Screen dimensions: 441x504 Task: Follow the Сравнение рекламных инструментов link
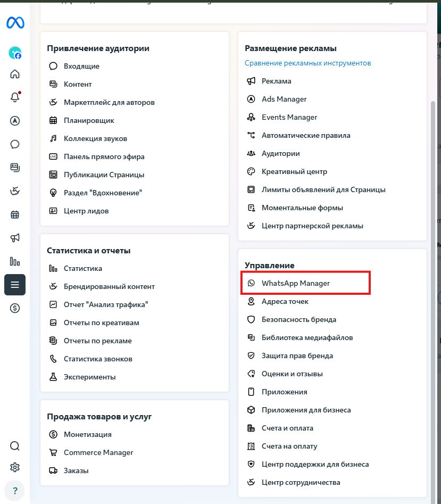click(x=307, y=63)
